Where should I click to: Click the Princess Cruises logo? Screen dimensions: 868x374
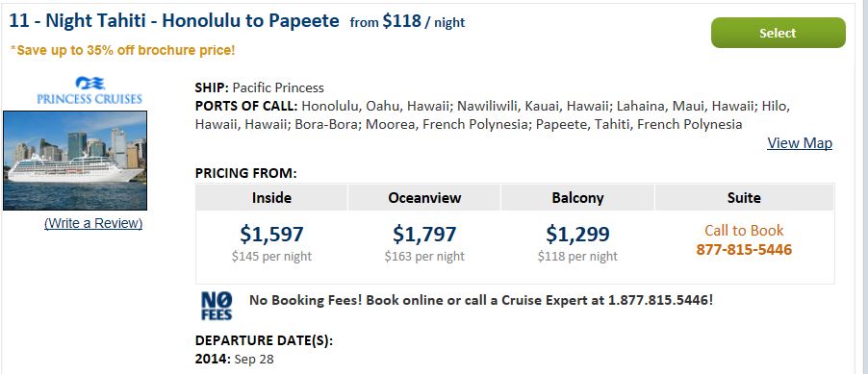89,90
